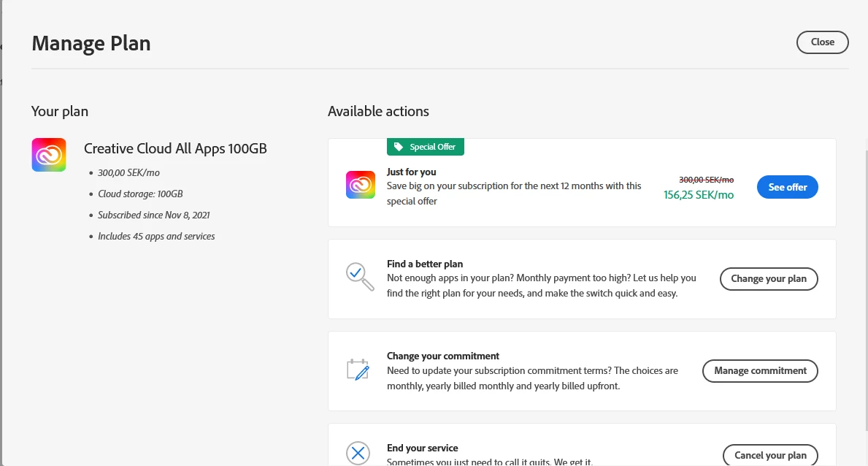Click the circled X icon for End your service

pos(358,453)
